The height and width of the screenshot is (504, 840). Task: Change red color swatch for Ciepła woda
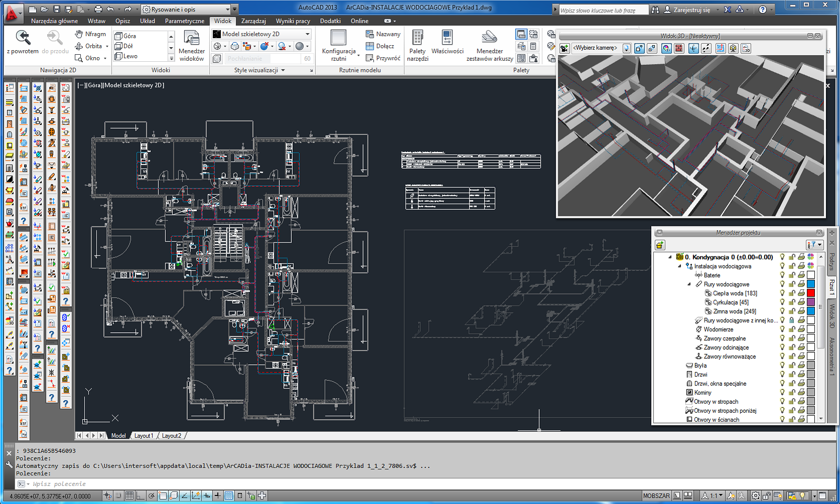click(x=811, y=293)
